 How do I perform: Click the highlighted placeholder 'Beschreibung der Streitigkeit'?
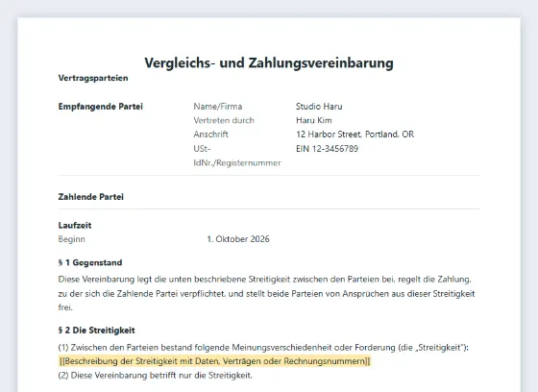coord(214,361)
